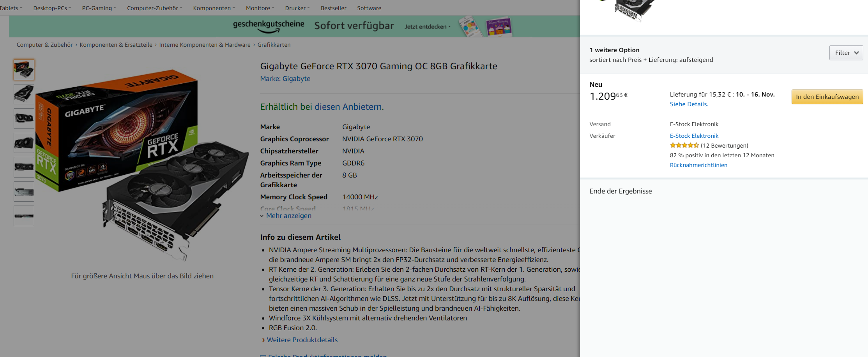Click the 'Info zu diesem Artikel' heading
868x357 pixels.
(300, 237)
